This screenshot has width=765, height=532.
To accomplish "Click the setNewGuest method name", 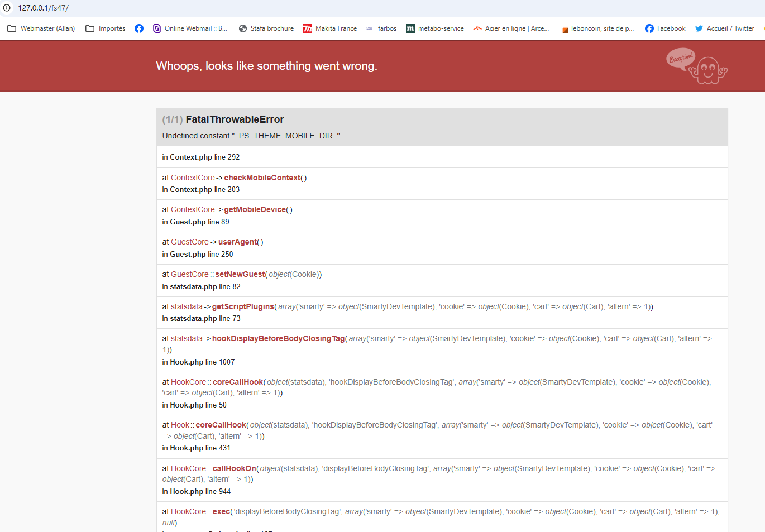I will click(240, 274).
